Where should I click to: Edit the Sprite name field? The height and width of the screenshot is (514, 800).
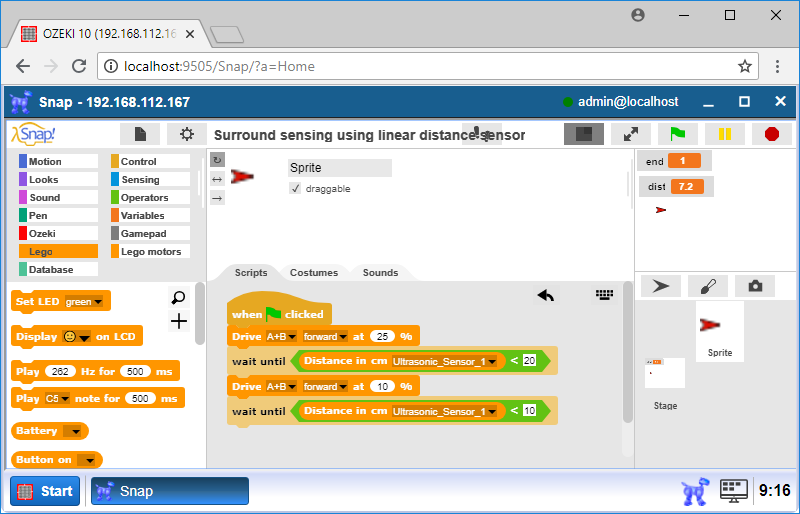point(340,167)
